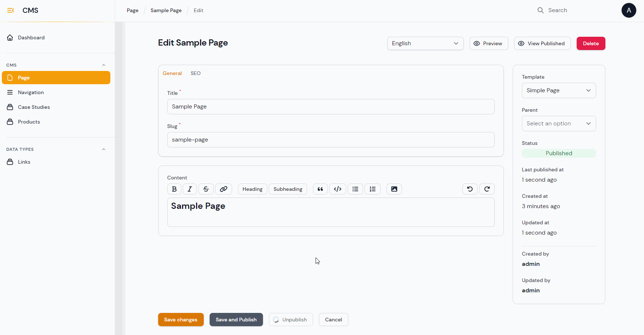Open the Dashboard from the sidebar
644x335 pixels.
pos(56,38)
